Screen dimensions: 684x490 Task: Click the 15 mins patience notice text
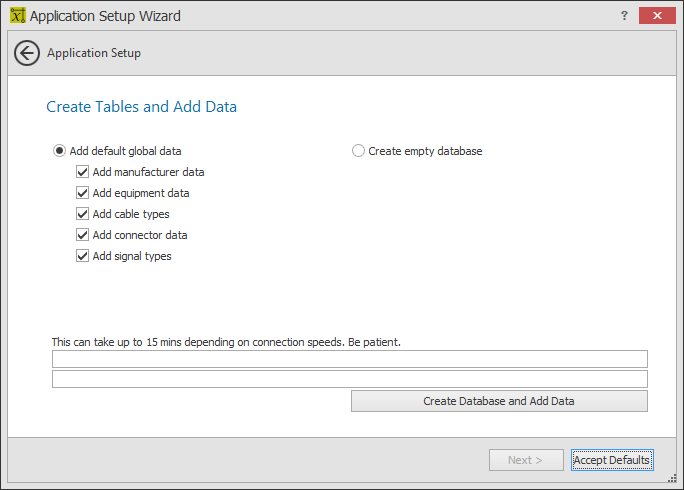point(226,342)
